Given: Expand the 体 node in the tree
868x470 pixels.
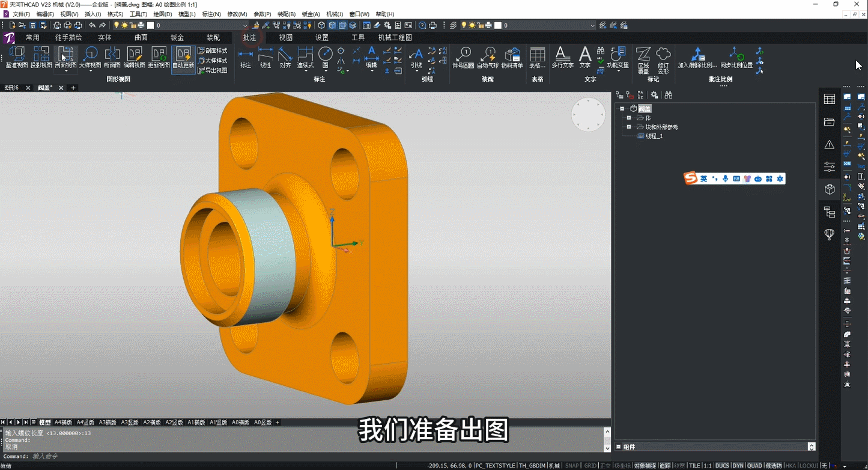Looking at the screenshot, I should pos(629,118).
